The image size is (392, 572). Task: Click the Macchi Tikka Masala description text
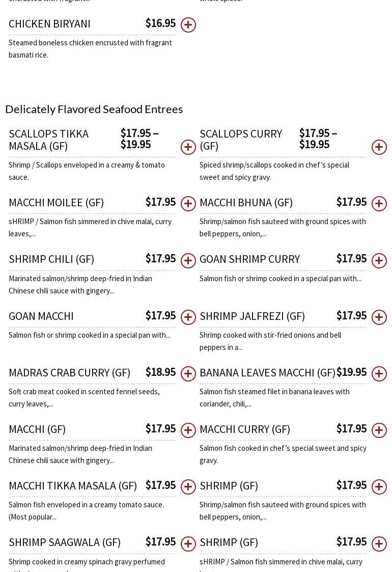point(86,510)
